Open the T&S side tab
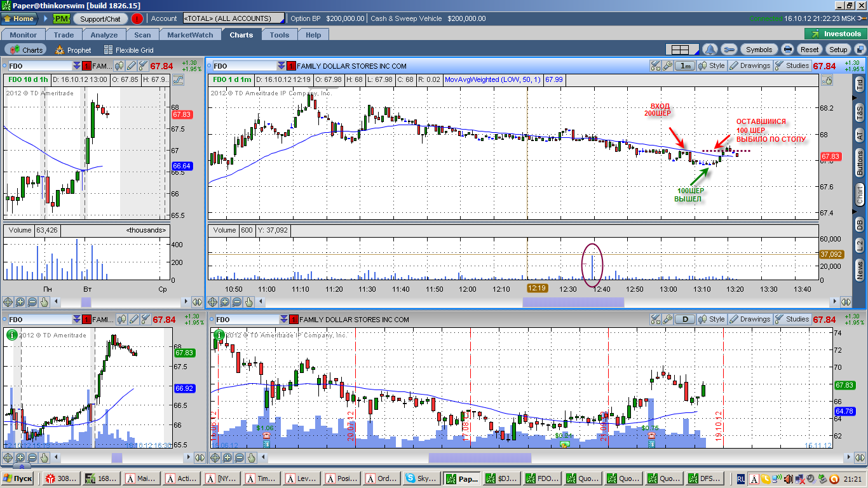The image size is (868, 488). tap(859, 113)
